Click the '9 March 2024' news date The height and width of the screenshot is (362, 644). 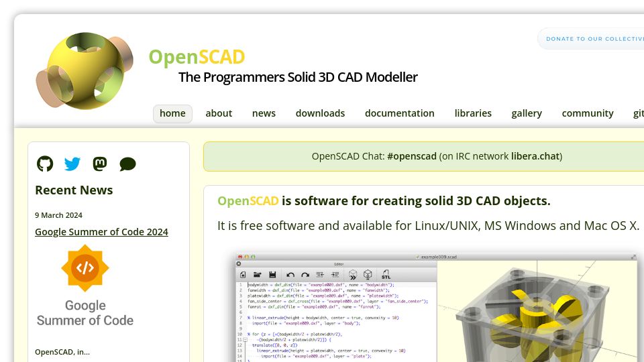point(59,215)
